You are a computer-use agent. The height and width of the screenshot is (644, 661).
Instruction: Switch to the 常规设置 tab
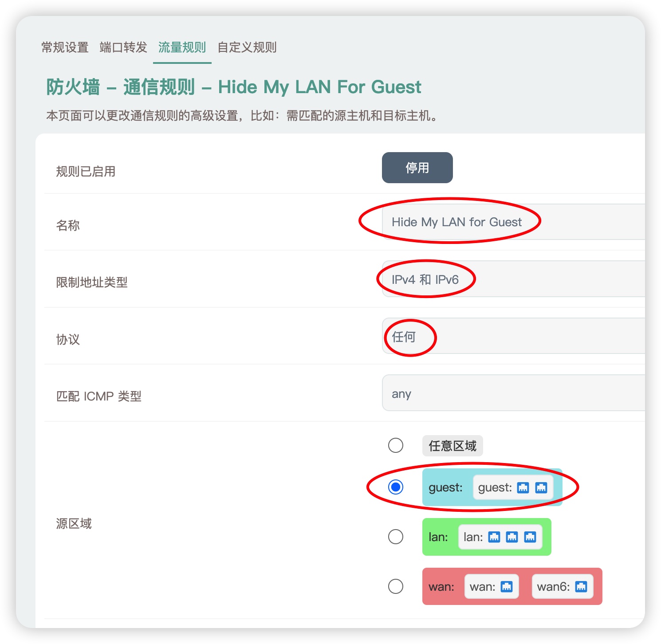65,47
